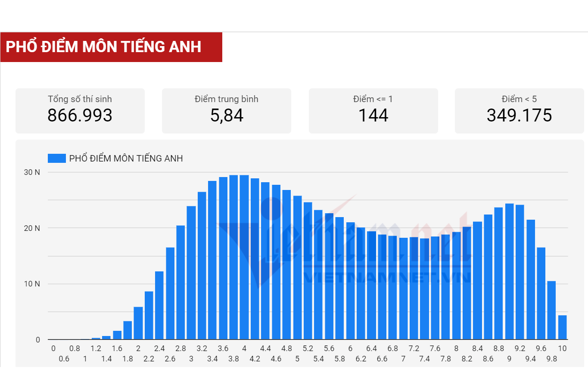
Task: Click the x-axis label 5.2
Action: [x=308, y=348]
